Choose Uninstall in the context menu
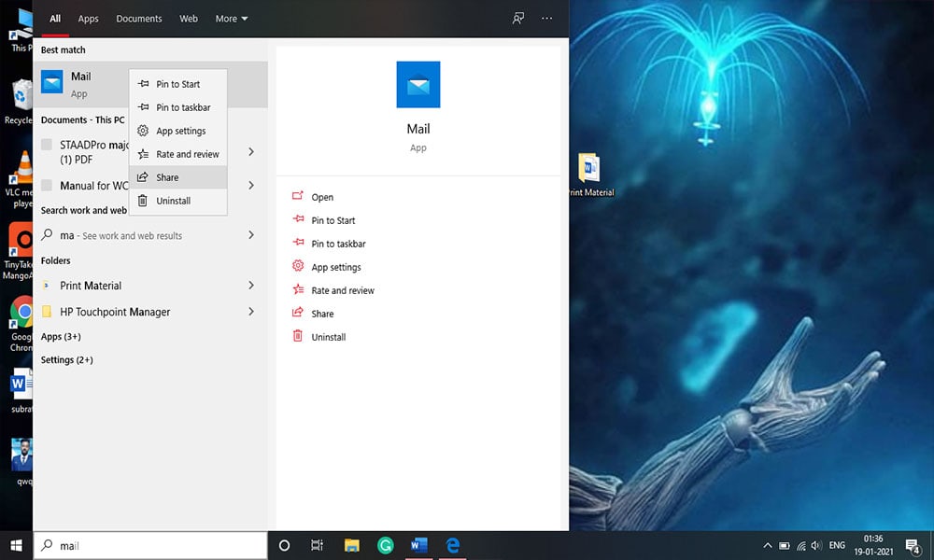This screenshot has width=934, height=560. (178, 201)
